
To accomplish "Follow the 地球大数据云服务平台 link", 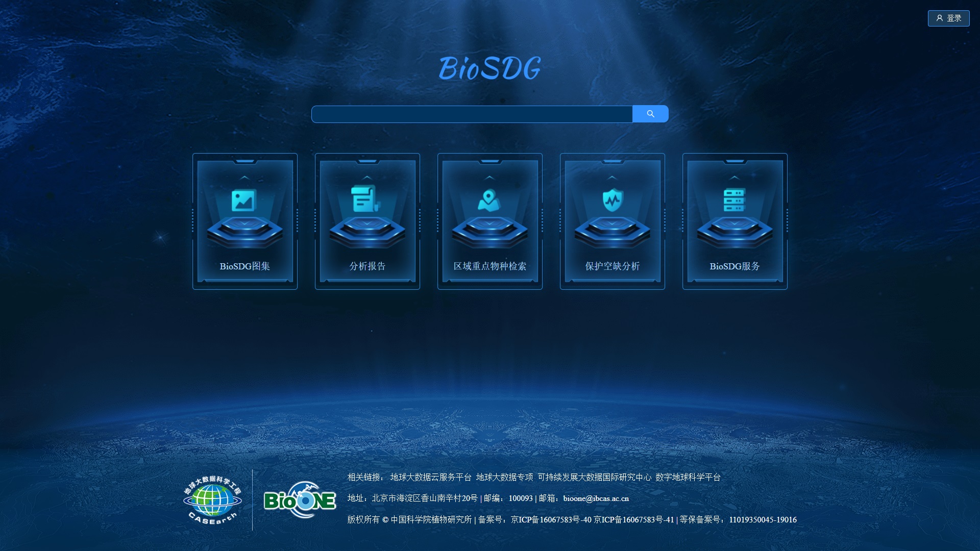I will click(431, 477).
